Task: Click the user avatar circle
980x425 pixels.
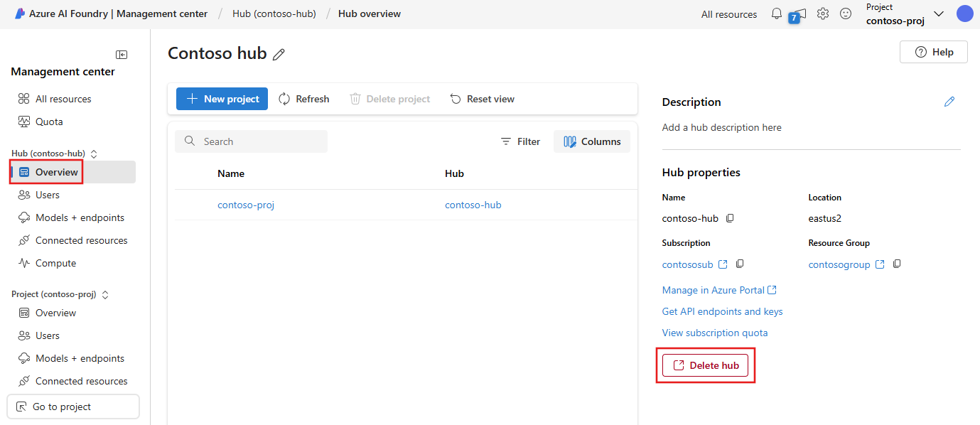Action: point(964,14)
